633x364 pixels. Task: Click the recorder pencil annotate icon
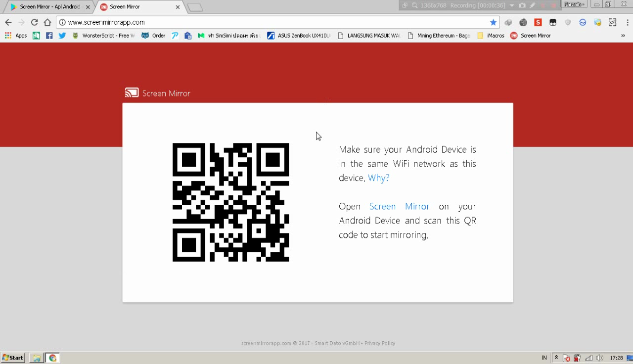click(x=532, y=5)
